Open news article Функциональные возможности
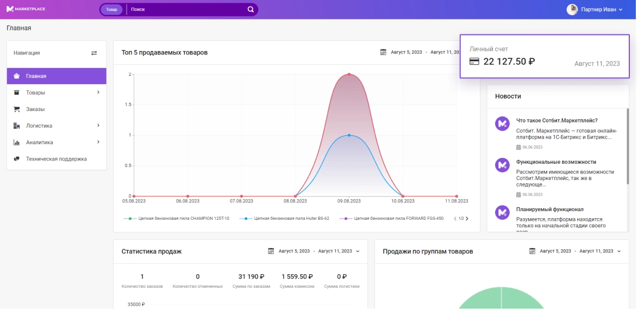644x309 pixels. click(556, 162)
